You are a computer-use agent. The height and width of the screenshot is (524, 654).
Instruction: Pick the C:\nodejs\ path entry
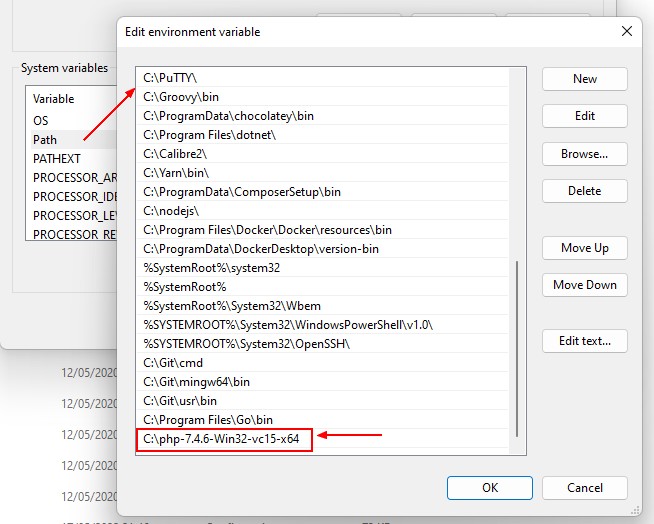[x=171, y=211]
